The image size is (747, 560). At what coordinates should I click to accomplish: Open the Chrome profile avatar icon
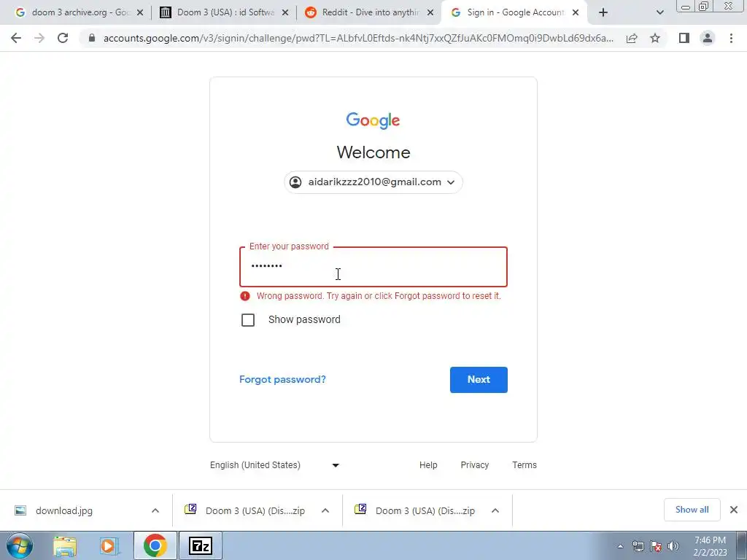click(x=708, y=38)
